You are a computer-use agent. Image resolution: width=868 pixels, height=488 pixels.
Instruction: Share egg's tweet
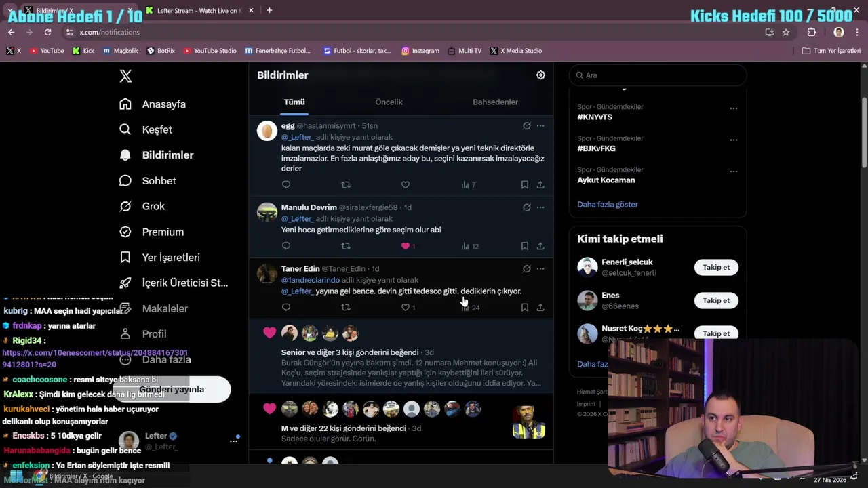click(540, 184)
